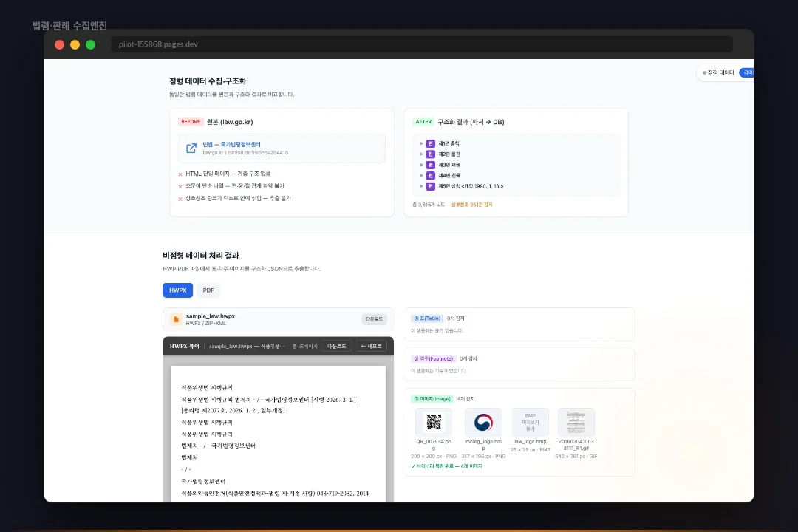Click the "총 65페이지" page count
The image size is (798, 532).
coord(305,347)
